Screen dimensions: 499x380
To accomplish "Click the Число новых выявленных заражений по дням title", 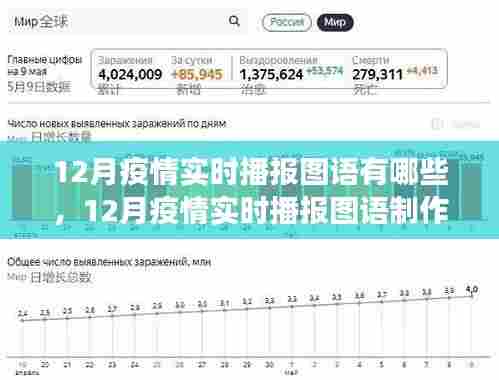I will 117,124.
